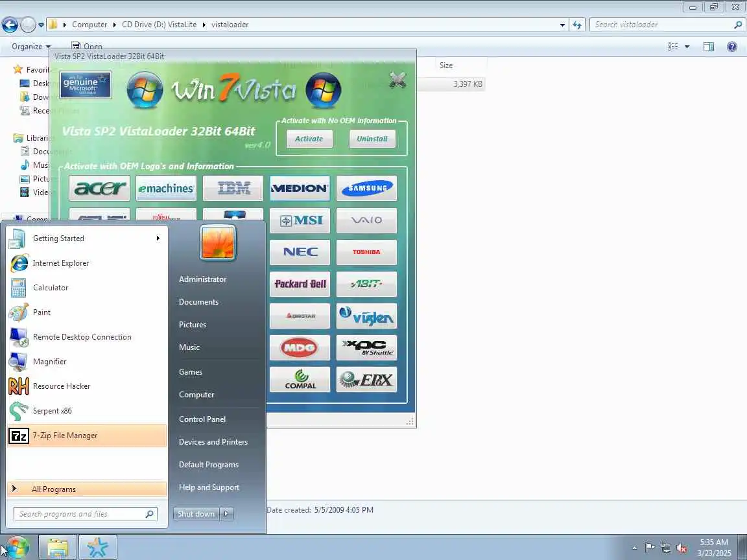Screen dimensions: 747x560
Task: Open Control Panel
Action: [x=202, y=419]
